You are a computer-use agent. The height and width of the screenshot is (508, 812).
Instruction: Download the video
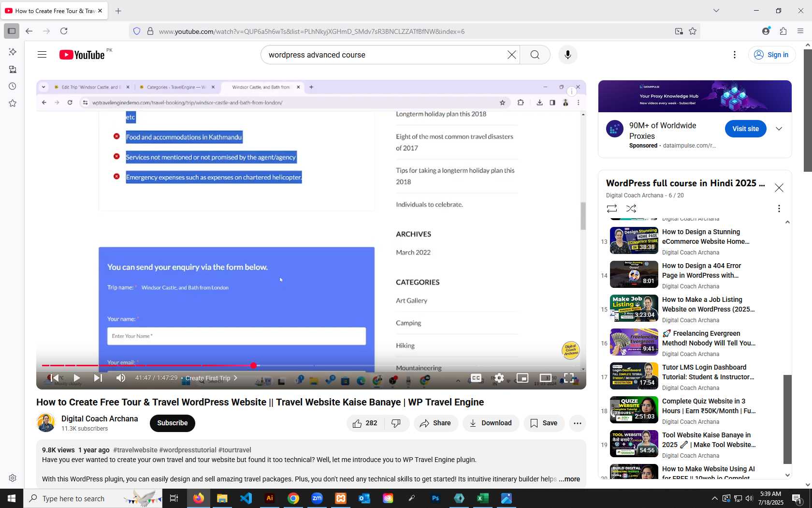pos(491,423)
